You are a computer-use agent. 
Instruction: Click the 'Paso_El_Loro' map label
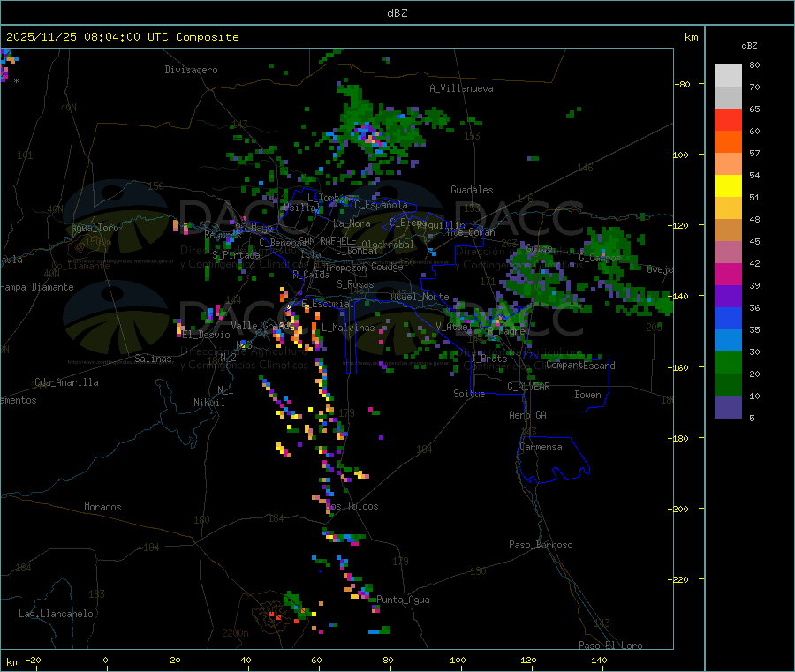point(610,646)
